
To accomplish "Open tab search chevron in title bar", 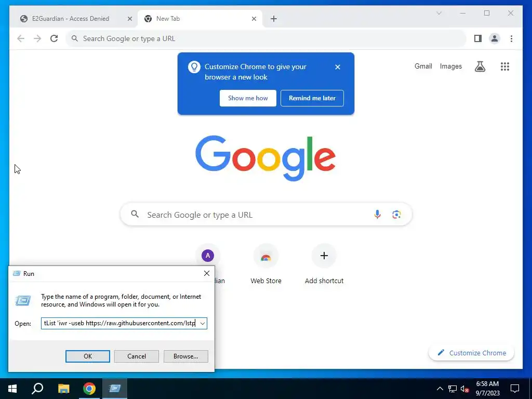I will 438,13.
